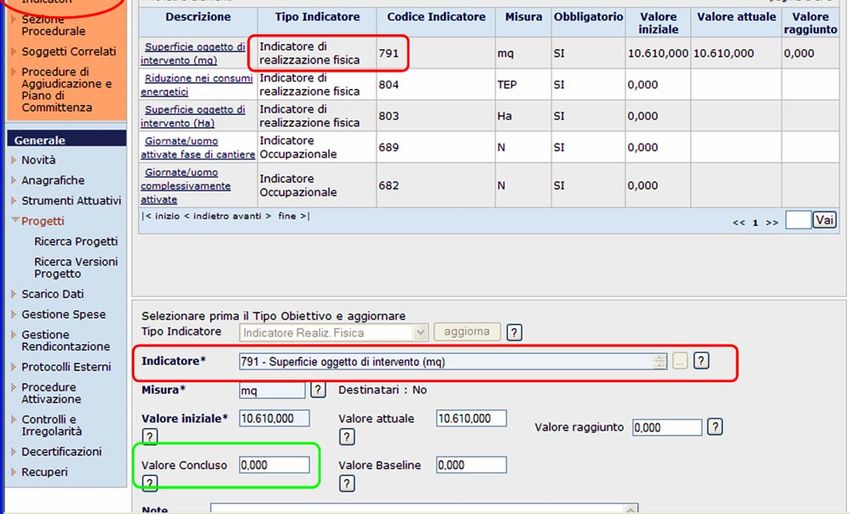Open Superficie oggetto di intervento (Ha) link
Viewport: 850px width, 514px height.
pos(194,116)
